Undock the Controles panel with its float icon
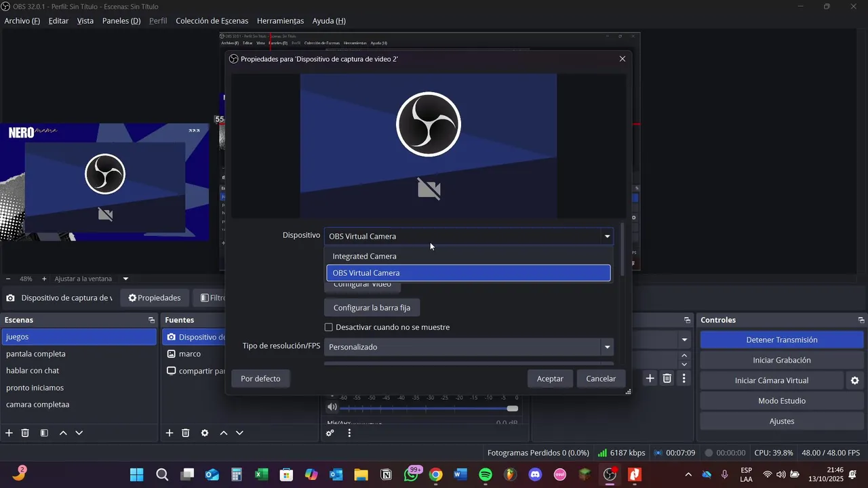This screenshot has width=868, height=488. tap(861, 320)
